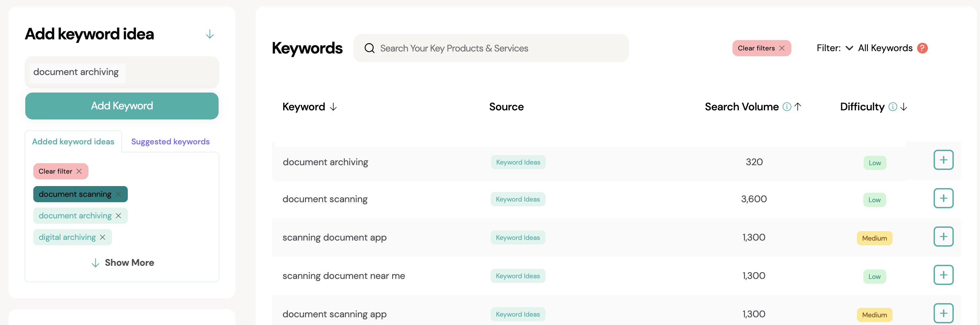
Task: Click Keyword Ideas tag for document scanning
Action: [518, 200]
